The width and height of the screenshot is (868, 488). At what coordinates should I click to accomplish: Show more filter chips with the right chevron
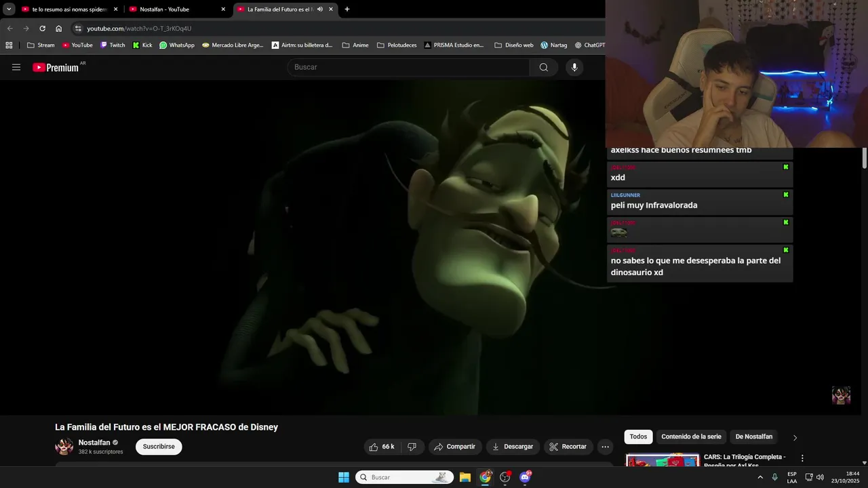pos(795,437)
